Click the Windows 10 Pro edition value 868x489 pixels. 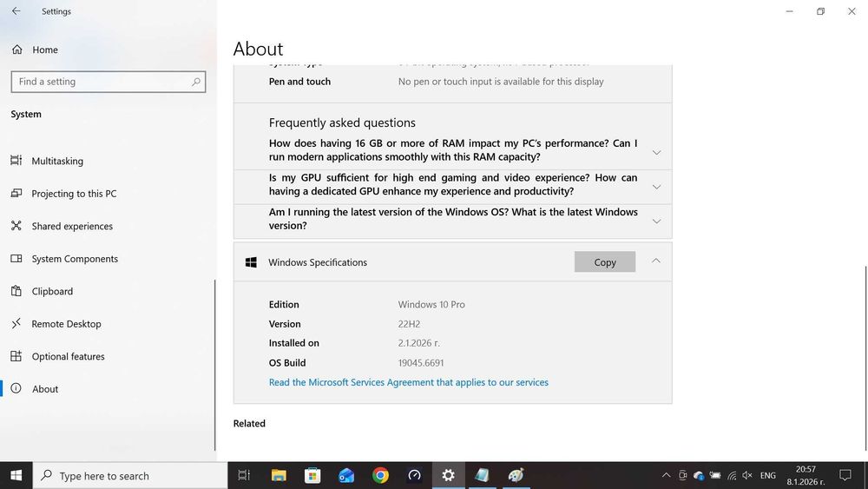[431, 305]
